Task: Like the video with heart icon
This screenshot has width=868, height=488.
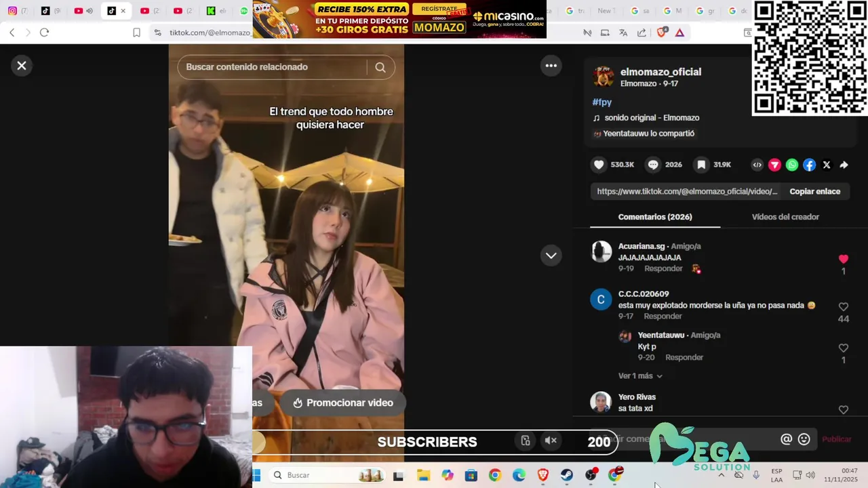Action: tap(599, 165)
